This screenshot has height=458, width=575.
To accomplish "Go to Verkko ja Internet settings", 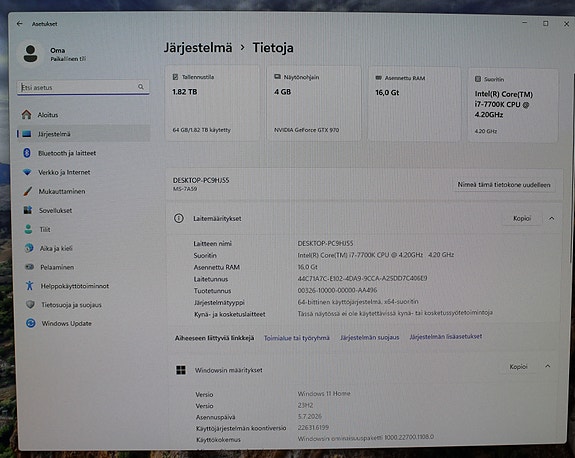I will pyautogui.click(x=83, y=172).
